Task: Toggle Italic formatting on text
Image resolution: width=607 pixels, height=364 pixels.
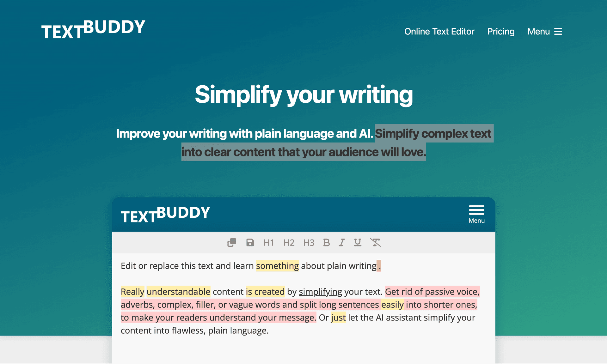Action: (342, 242)
